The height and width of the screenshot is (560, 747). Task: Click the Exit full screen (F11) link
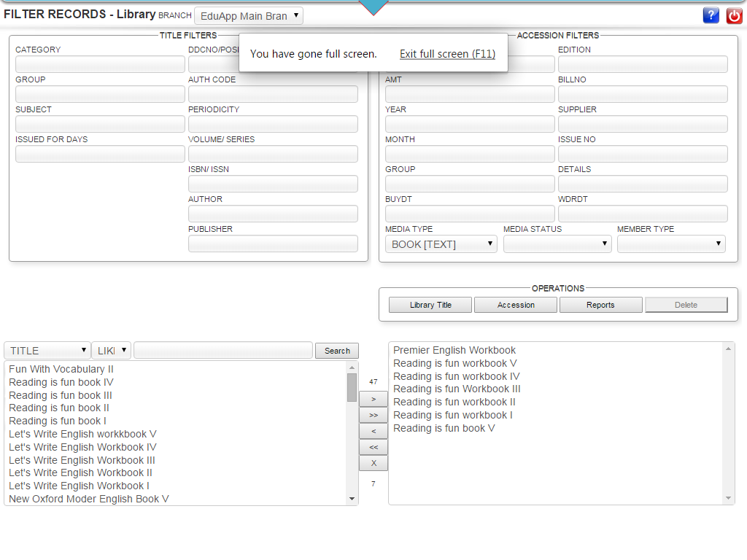tap(447, 53)
